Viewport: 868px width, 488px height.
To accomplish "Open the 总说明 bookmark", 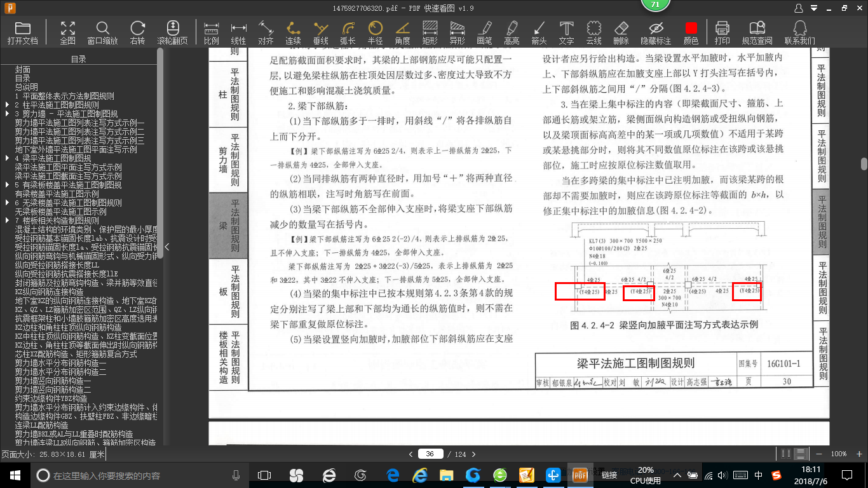I will pyautogui.click(x=27, y=87).
